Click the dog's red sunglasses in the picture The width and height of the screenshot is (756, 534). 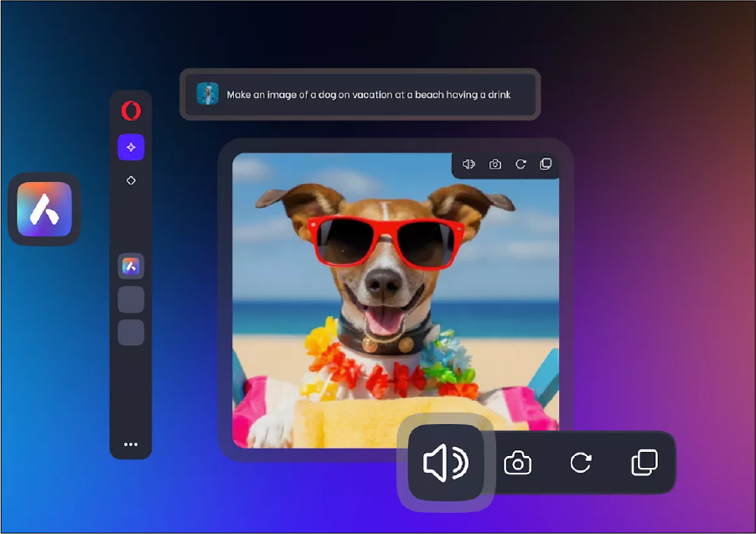[x=384, y=239]
